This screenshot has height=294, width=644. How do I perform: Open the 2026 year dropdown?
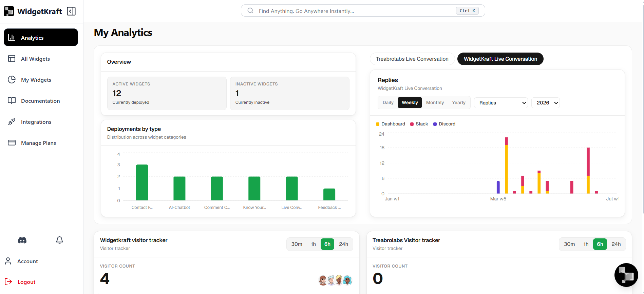tap(546, 103)
